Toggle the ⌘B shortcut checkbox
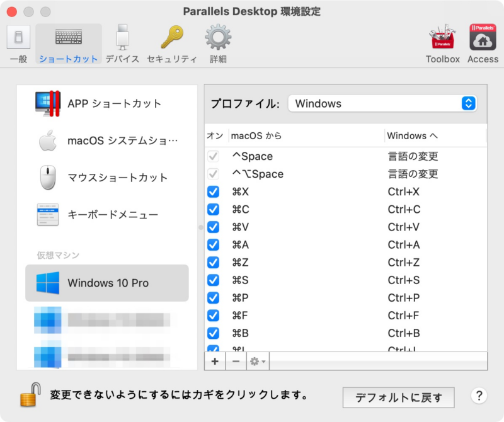Screen dimensions: 504x422 pos(213,333)
